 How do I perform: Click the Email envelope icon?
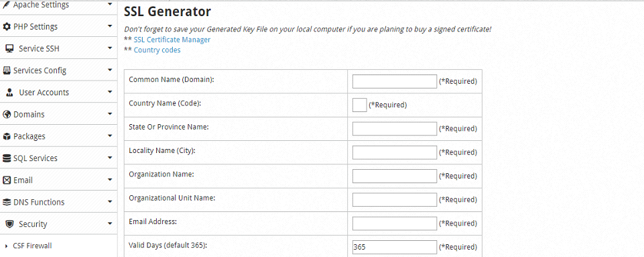point(7,180)
